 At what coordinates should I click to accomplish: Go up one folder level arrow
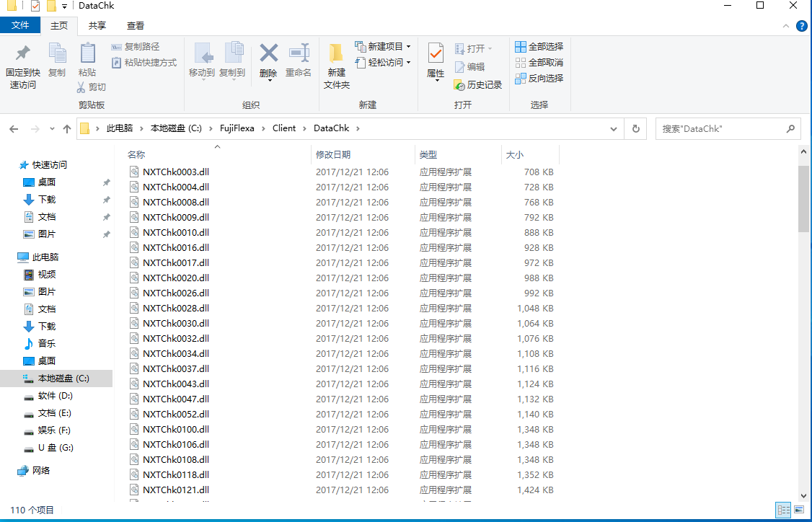click(67, 128)
